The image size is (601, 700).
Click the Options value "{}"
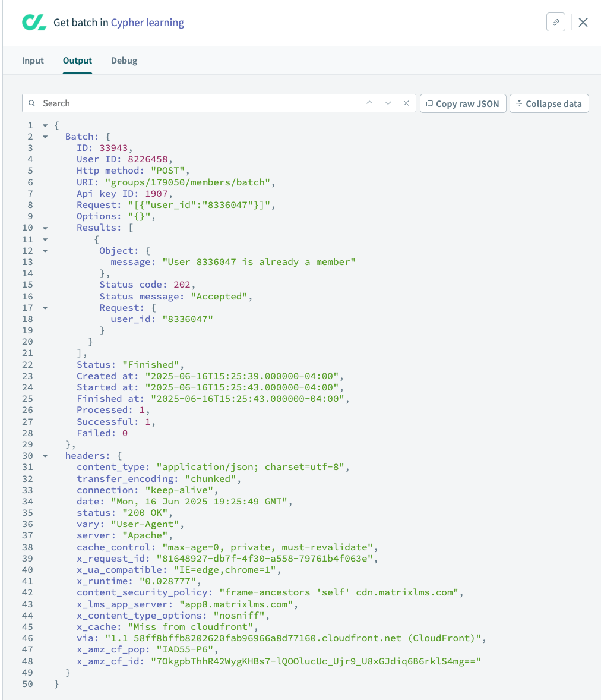[139, 216]
